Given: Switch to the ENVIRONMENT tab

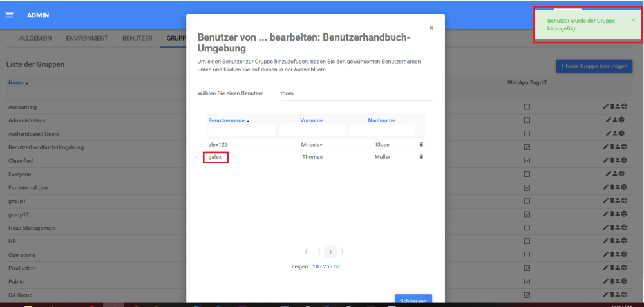Looking at the screenshot, I should [87, 38].
